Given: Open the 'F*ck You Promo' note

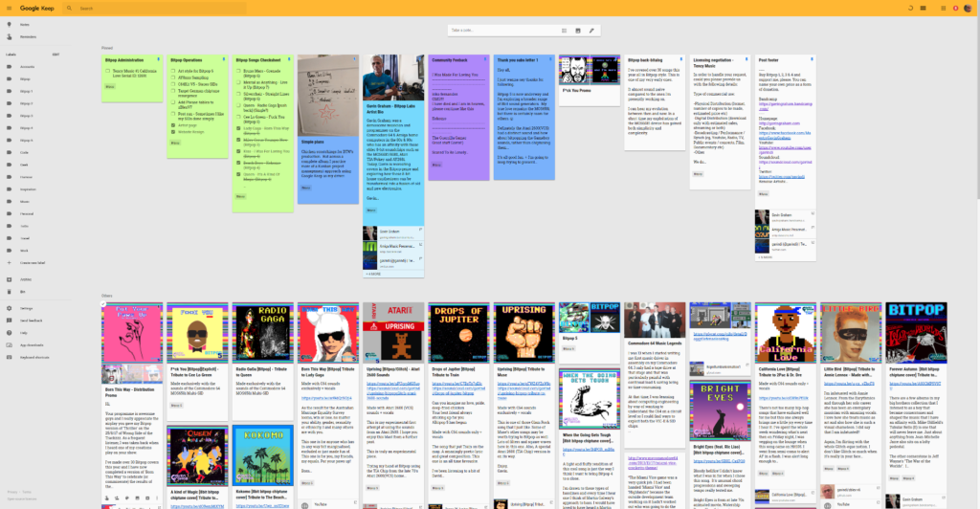Looking at the screenshot, I should click(590, 80).
